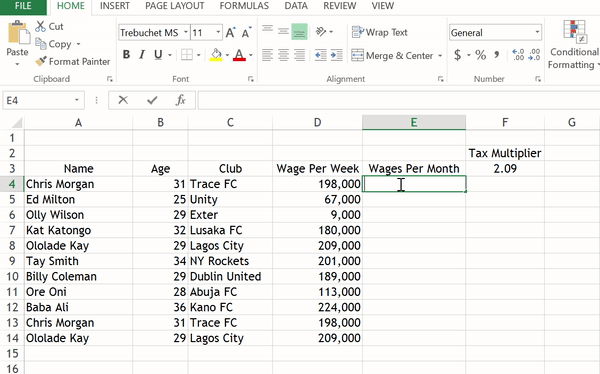Cancel formula entry with X
Viewport: 600px width, 374px height.
click(123, 100)
